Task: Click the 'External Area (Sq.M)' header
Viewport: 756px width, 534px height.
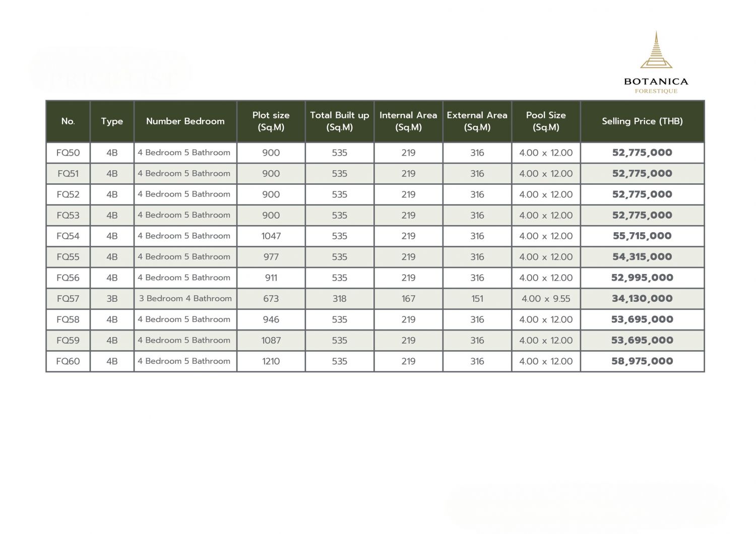Action: pyautogui.click(x=477, y=121)
